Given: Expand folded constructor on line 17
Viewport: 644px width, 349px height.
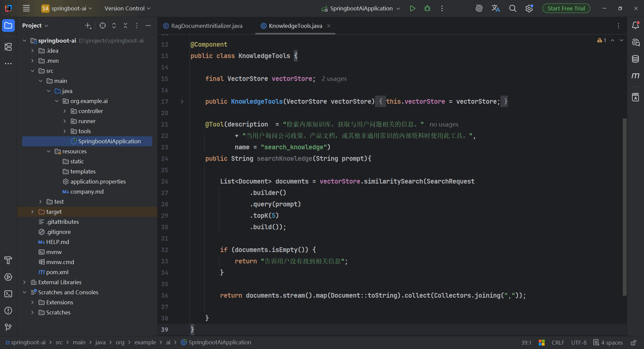Looking at the screenshot, I should point(182,101).
